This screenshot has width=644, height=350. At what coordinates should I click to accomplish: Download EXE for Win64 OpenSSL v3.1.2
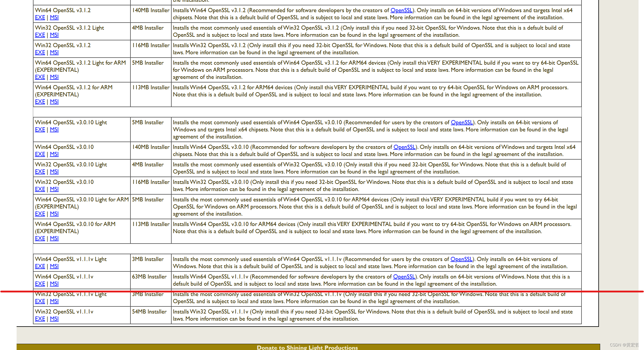point(40,17)
